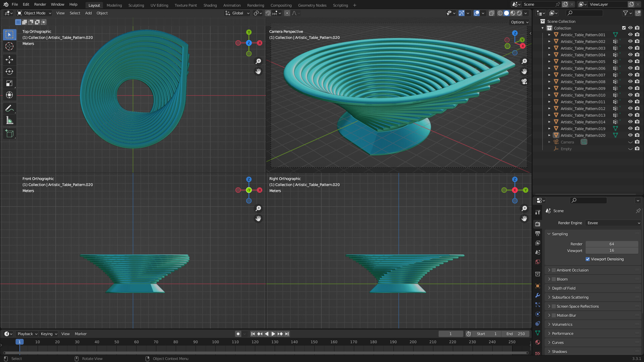Screen dimensions: 644x362
Task: Select the Move tool
Action: click(9, 59)
